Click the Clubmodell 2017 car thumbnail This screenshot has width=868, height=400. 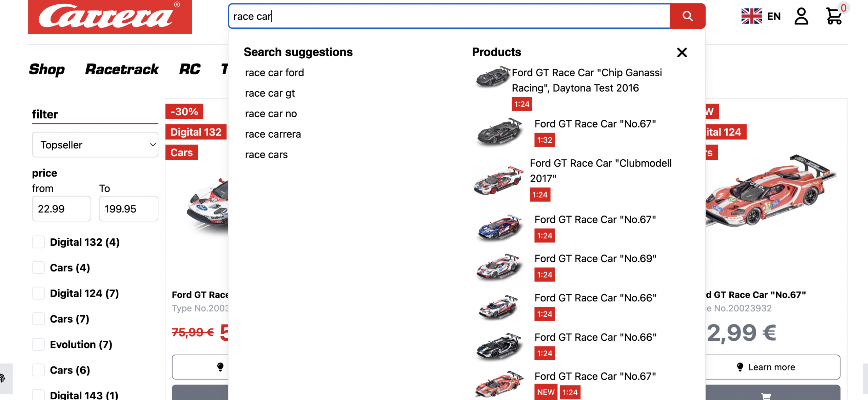coord(498,180)
